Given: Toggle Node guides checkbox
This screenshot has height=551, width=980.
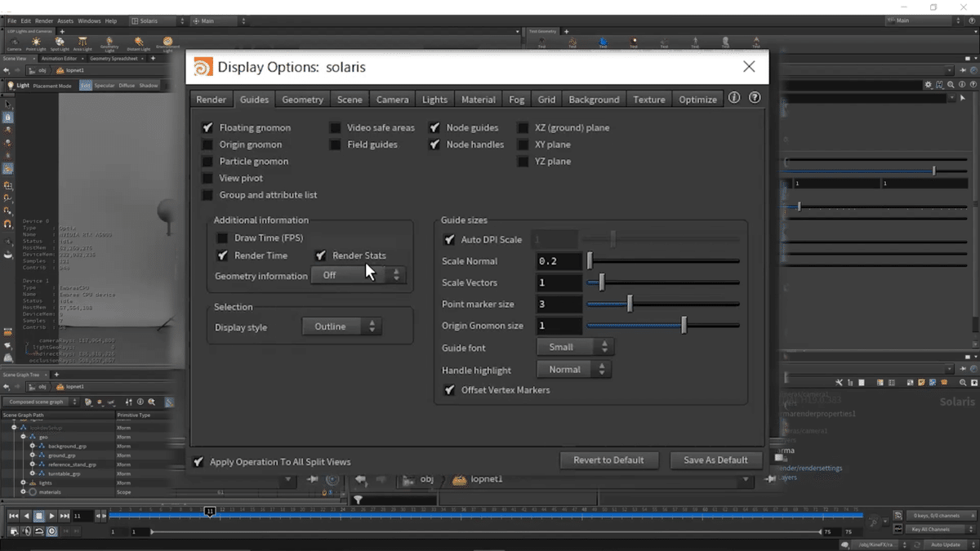Looking at the screenshot, I should point(434,127).
